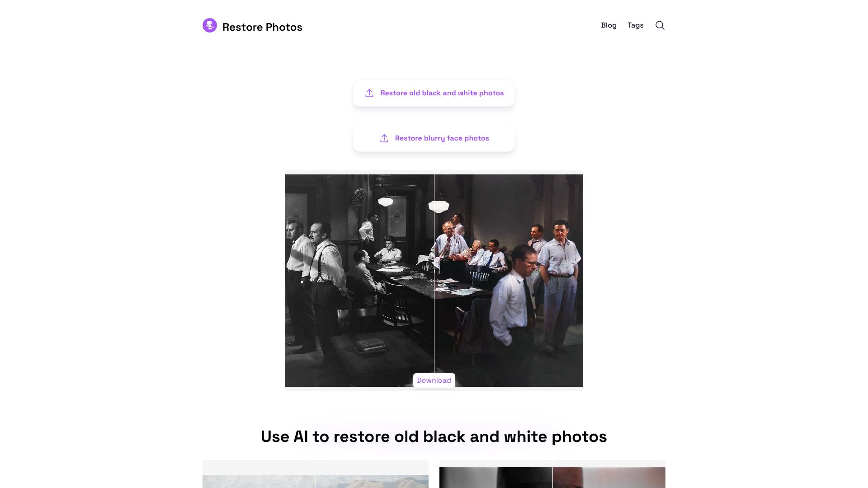Click Restore blurry face photos link

coord(434,138)
